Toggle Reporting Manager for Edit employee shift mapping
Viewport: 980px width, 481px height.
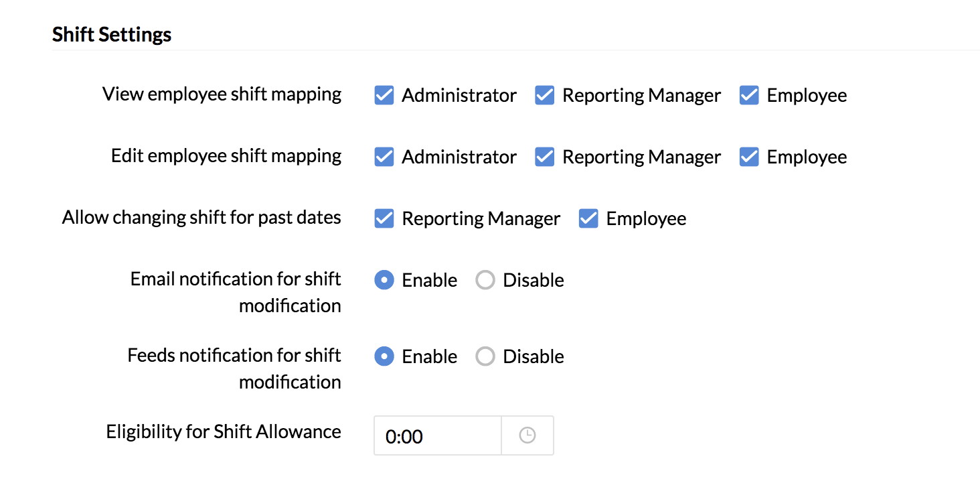[545, 157]
